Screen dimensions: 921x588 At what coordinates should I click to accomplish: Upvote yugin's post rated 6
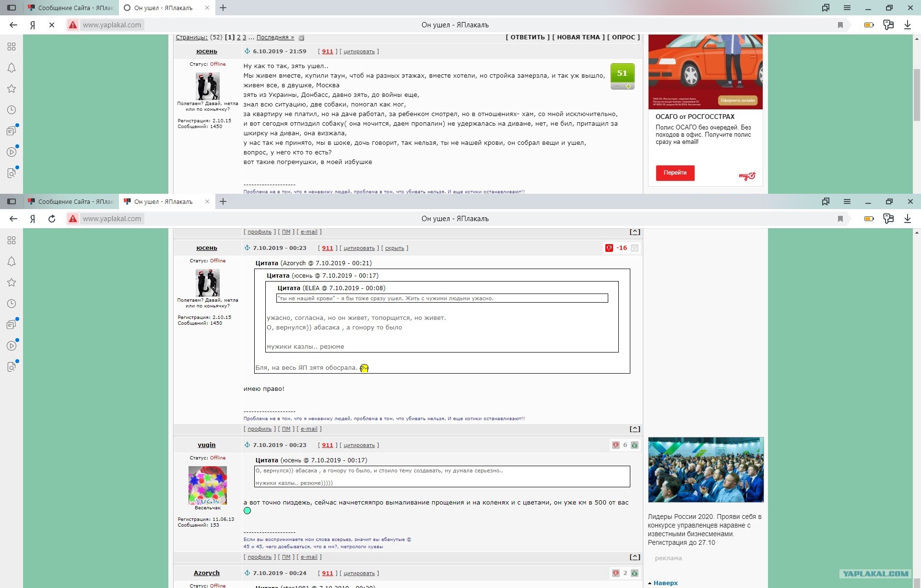click(x=635, y=445)
